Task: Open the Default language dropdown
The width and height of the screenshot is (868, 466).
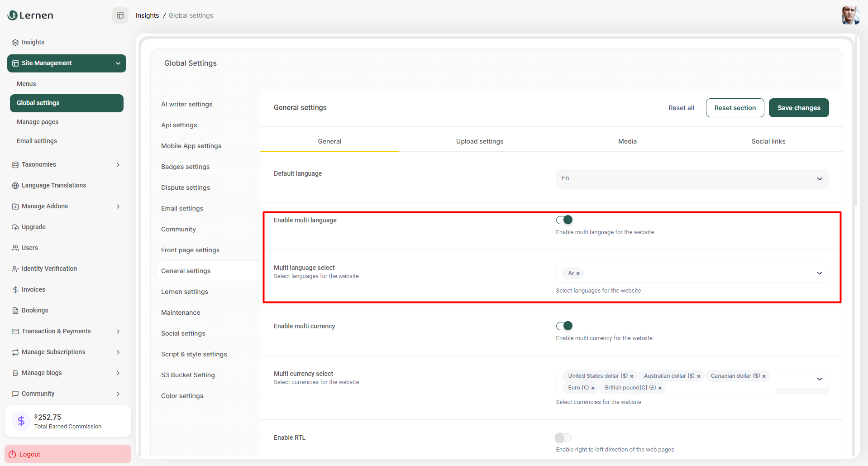Action: tap(692, 179)
